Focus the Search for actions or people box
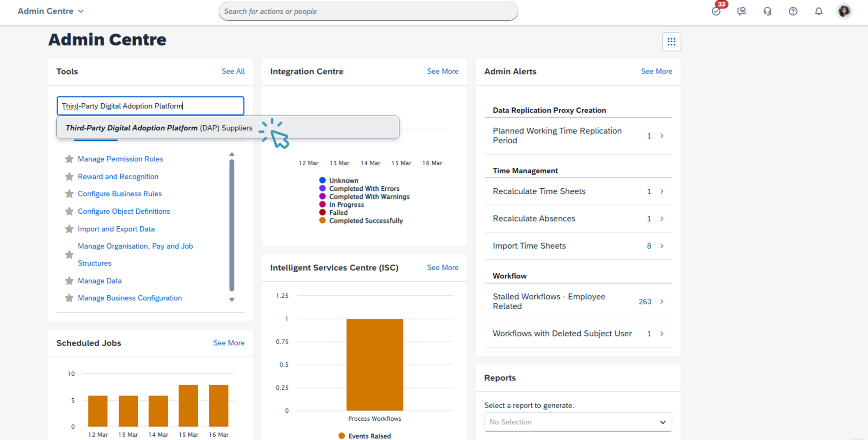The width and height of the screenshot is (868, 440). 368,11
